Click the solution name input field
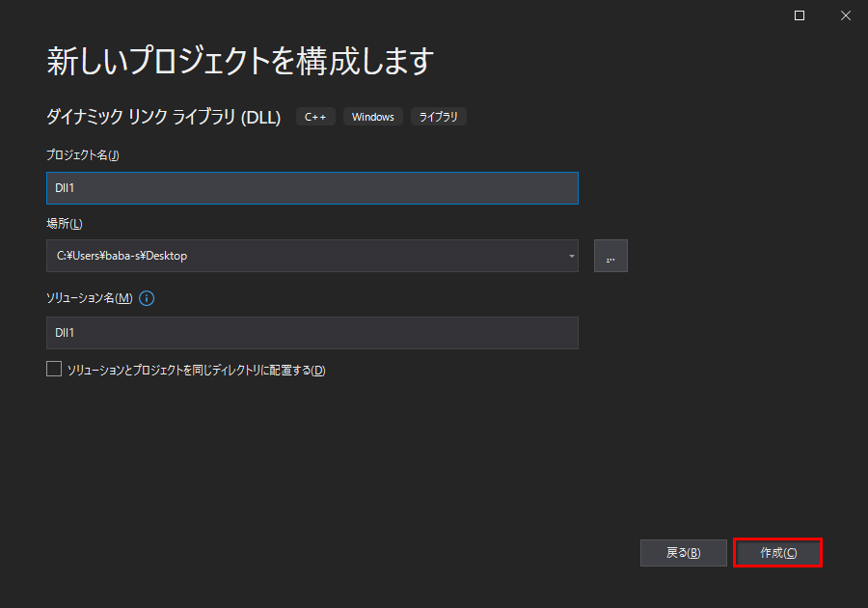The image size is (868, 608). click(312, 333)
